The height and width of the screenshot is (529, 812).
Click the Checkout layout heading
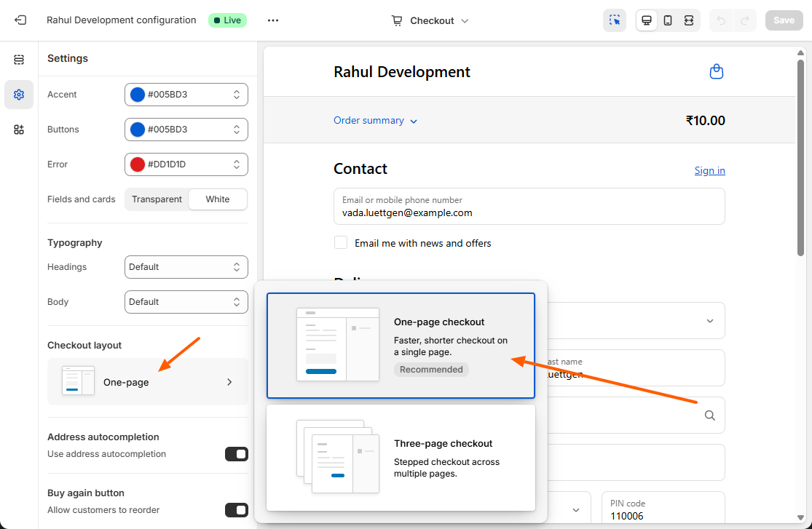(84, 345)
